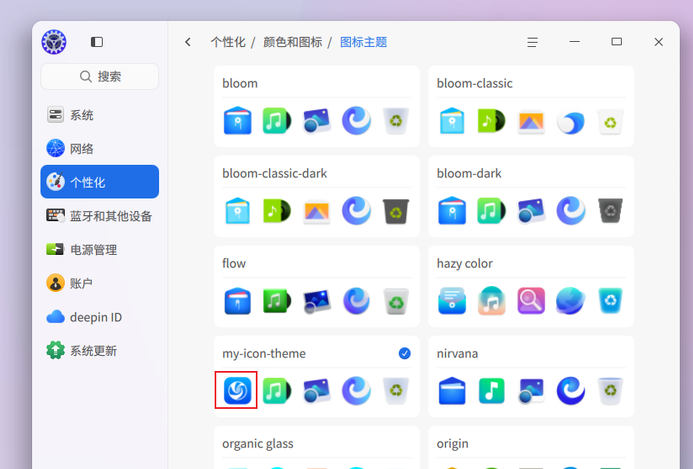Select 个性化 in the sidebar
The height and width of the screenshot is (469, 693).
pyautogui.click(x=100, y=182)
